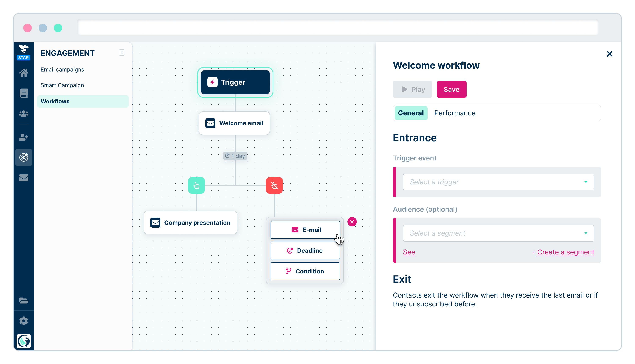Toggle the collapse sidebar arrow button

(123, 53)
